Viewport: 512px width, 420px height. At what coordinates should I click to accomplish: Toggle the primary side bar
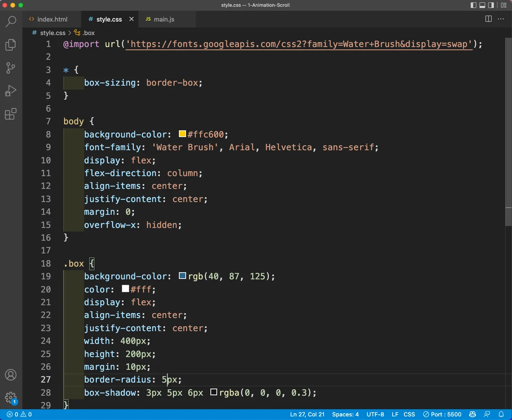tap(473, 5)
